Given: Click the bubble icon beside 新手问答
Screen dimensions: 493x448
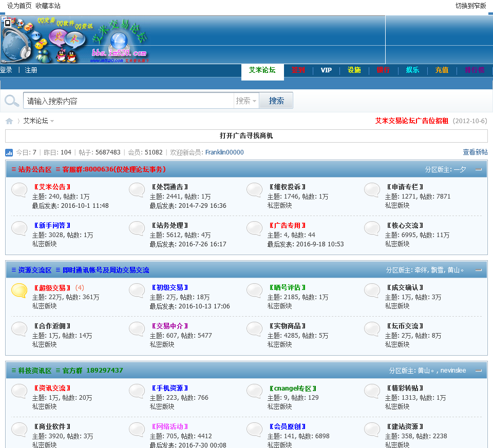Looking at the screenshot, I should point(19,229).
